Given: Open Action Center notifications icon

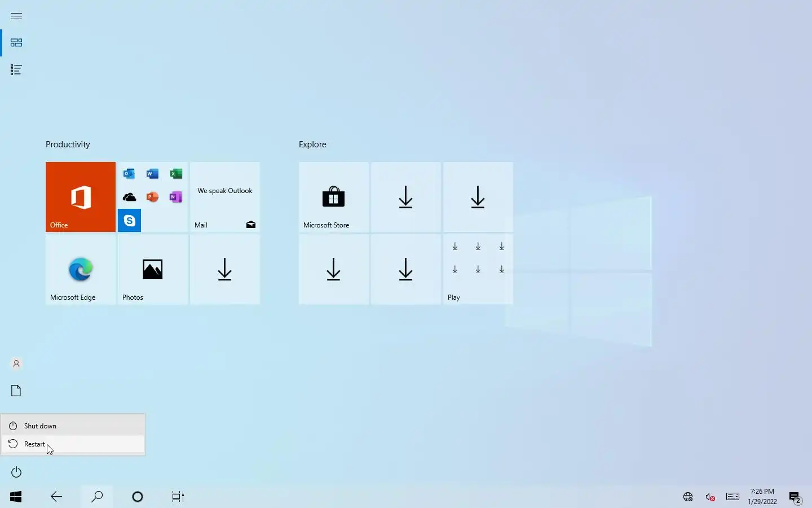Looking at the screenshot, I should point(795,497).
